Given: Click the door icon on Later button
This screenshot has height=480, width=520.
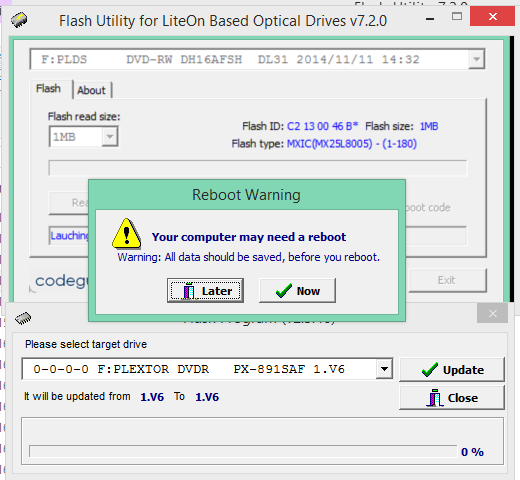Looking at the screenshot, I should [x=189, y=291].
